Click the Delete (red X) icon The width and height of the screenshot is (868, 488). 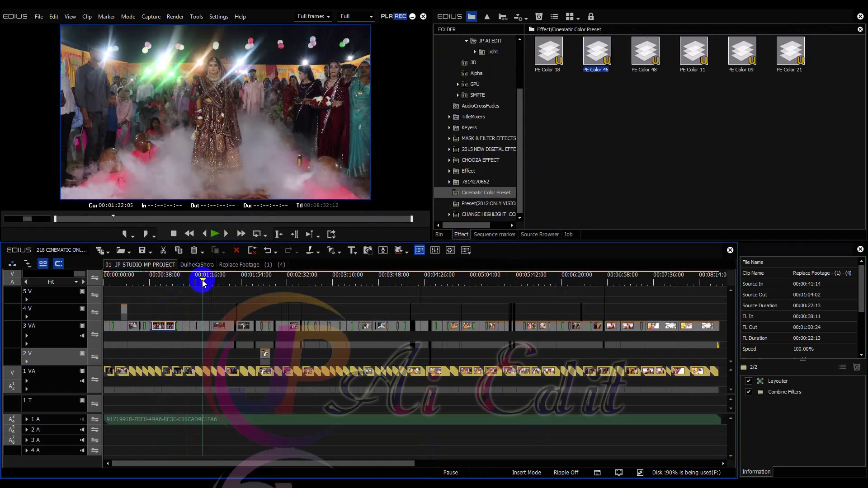point(237,250)
